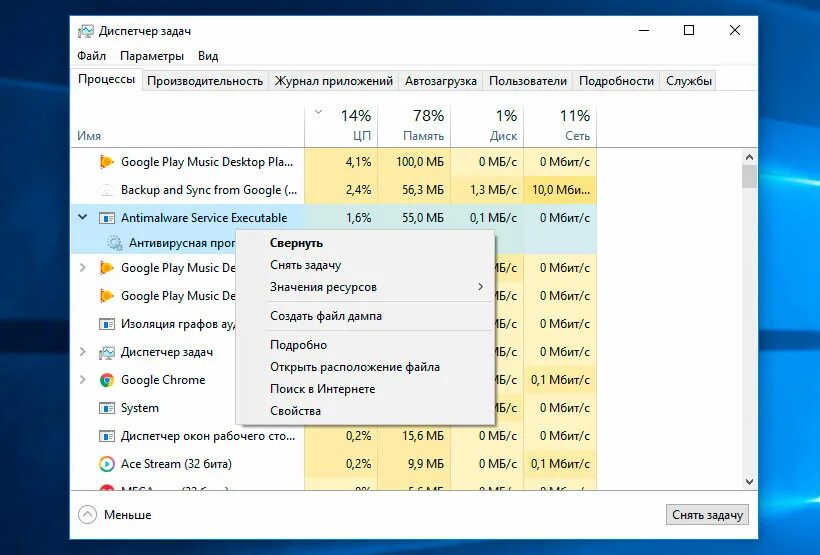This screenshot has width=820, height=555.
Task: Click the Ace Stream (32 бита) name
Action: tap(176, 464)
